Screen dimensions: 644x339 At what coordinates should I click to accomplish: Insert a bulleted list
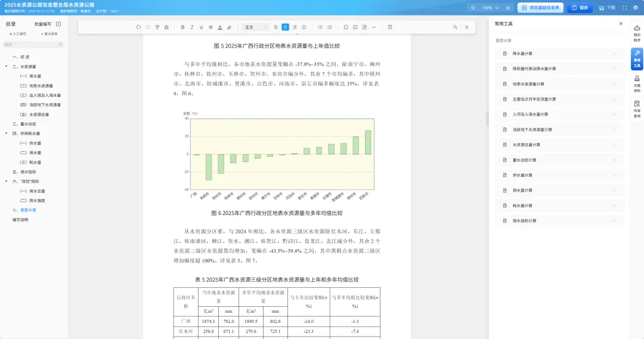[320, 27]
